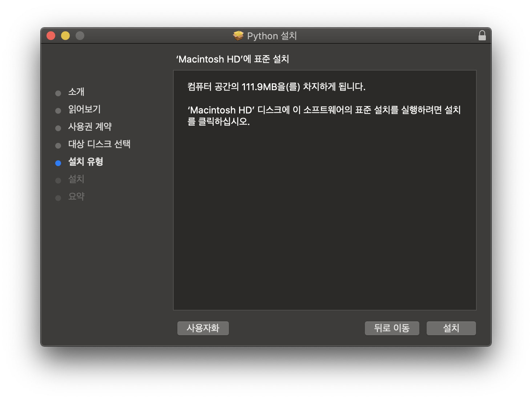Click the gray bullet beside 사용권 계약
Viewport: 532px width, 400px height.
(x=58, y=128)
